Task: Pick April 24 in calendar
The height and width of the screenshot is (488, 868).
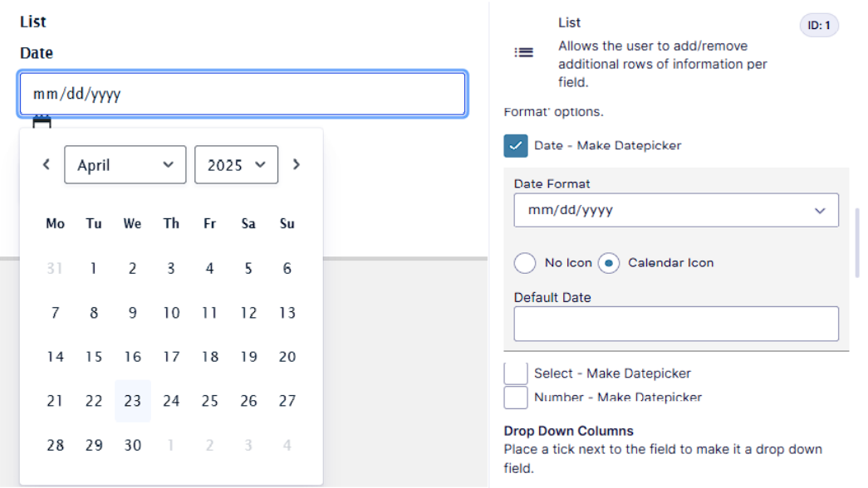Action: coord(171,401)
